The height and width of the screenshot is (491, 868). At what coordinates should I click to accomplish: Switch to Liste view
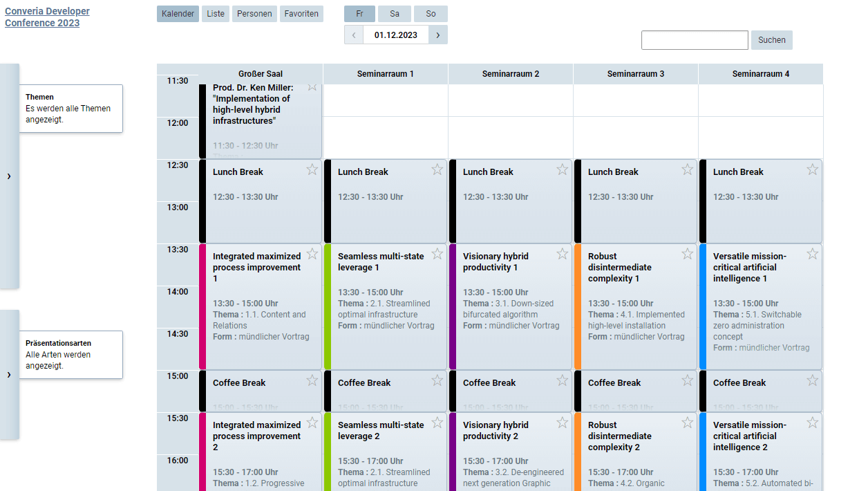[216, 14]
